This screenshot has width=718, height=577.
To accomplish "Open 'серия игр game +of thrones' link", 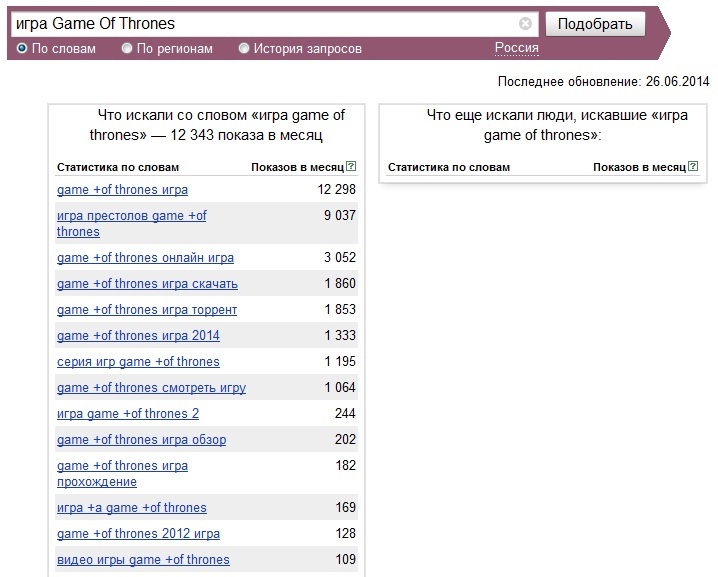I will pyautogui.click(x=138, y=362).
